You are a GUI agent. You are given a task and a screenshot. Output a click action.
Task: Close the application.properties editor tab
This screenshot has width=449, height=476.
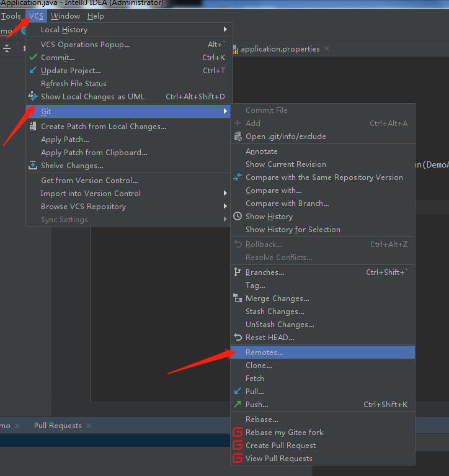(327, 48)
